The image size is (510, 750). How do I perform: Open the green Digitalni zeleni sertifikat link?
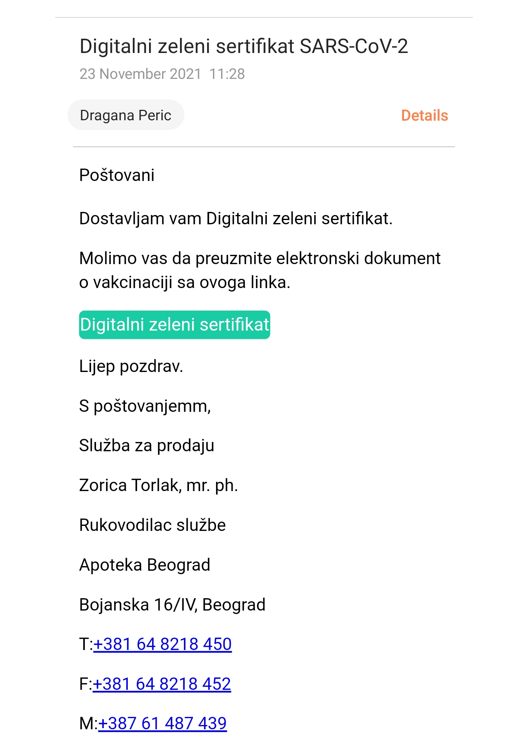tap(175, 325)
